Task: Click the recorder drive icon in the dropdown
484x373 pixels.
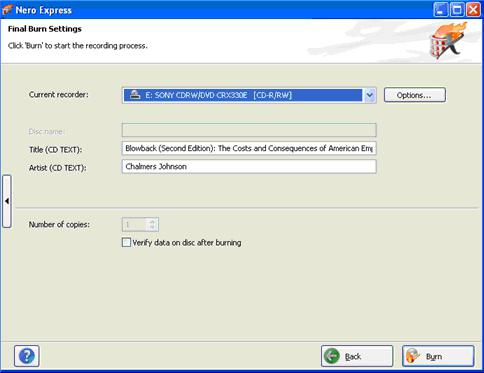Action: pyautogui.click(x=135, y=95)
